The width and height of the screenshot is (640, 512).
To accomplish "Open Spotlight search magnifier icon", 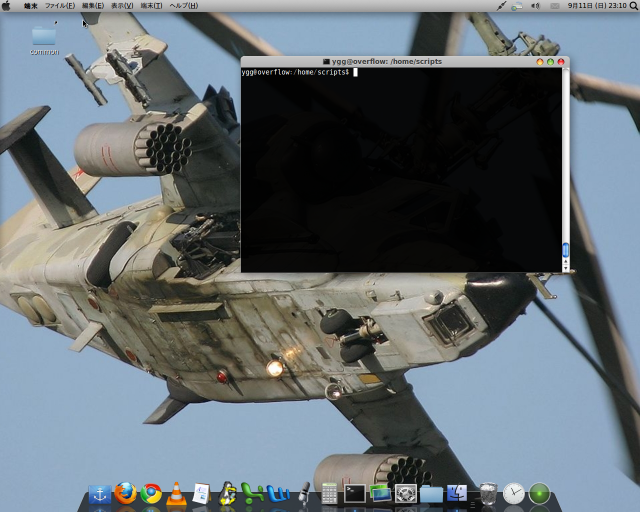I will [633, 6].
